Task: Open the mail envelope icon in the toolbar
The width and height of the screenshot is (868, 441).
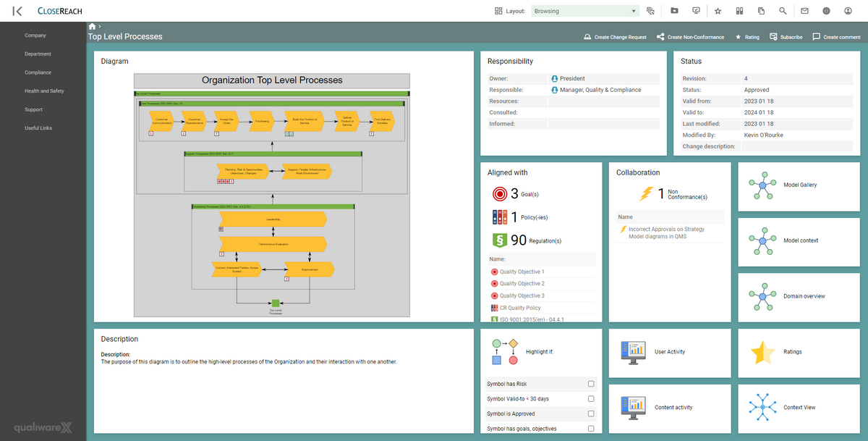Action: click(x=804, y=11)
